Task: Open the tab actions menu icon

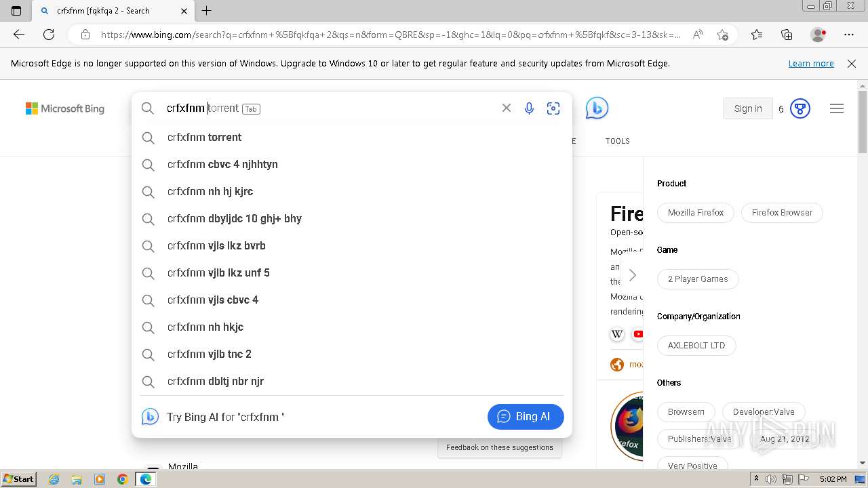Action: [x=16, y=11]
